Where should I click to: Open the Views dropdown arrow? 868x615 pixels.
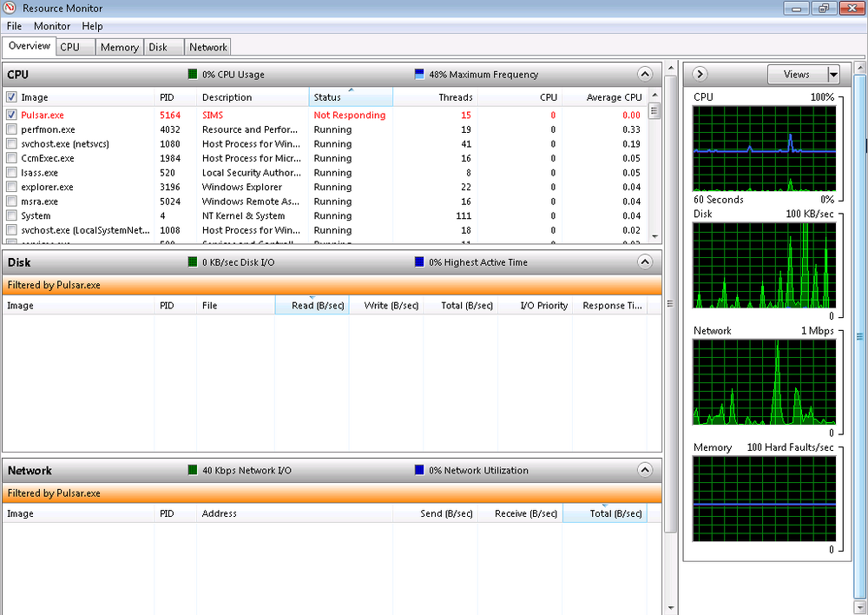[x=833, y=74]
